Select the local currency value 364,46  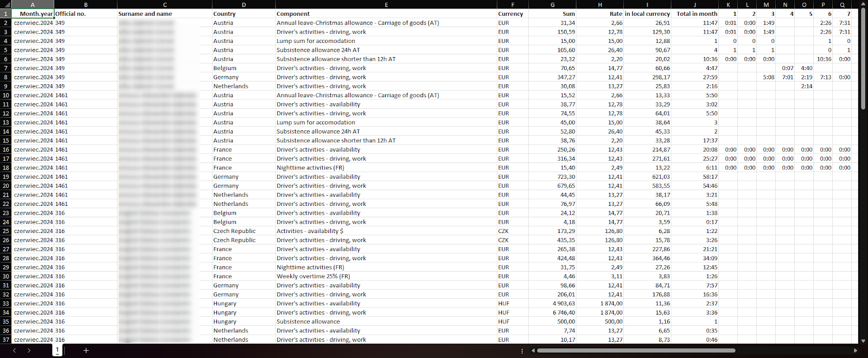coord(648,258)
